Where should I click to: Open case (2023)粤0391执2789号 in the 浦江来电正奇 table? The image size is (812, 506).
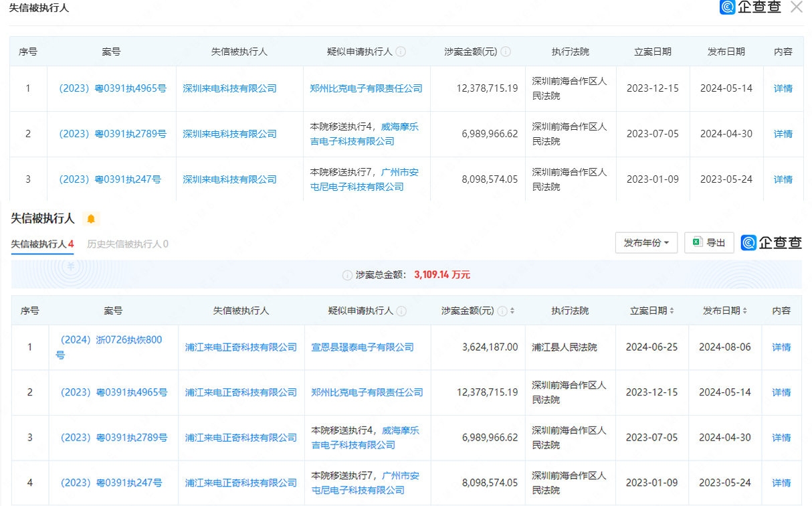click(x=113, y=438)
